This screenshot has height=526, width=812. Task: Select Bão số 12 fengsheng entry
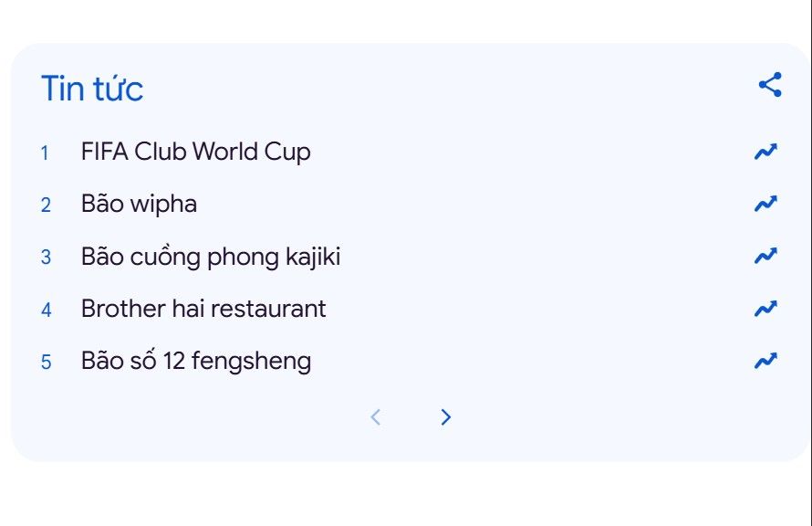click(195, 361)
